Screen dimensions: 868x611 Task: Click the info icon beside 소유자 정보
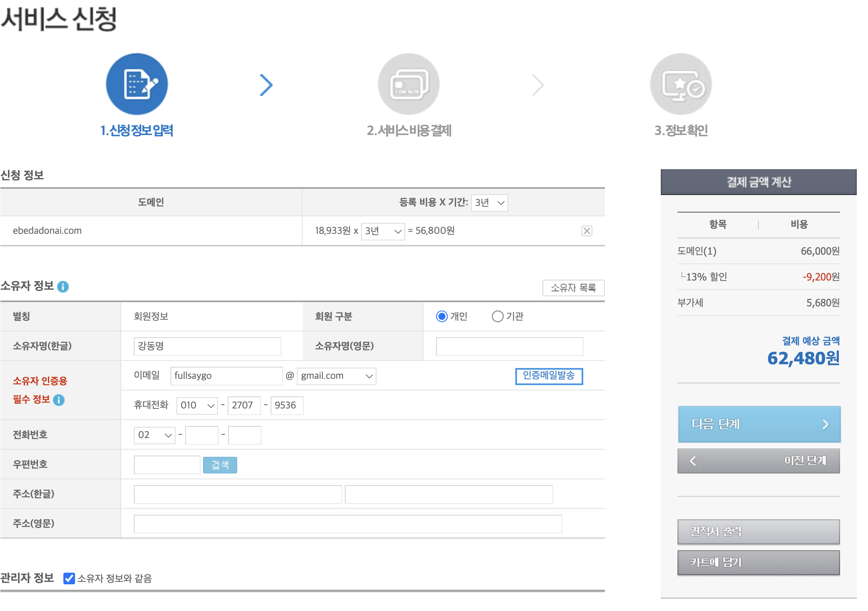pos(63,286)
